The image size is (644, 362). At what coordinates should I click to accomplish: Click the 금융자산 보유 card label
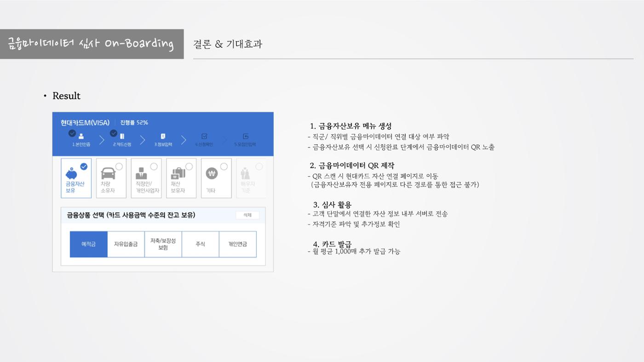click(x=75, y=187)
